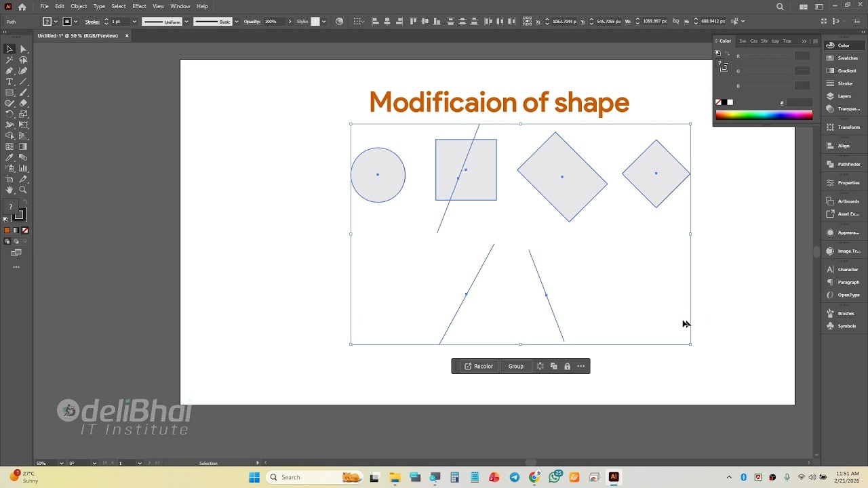Enable Draw Behind mode
The image size is (868, 488).
(16, 241)
